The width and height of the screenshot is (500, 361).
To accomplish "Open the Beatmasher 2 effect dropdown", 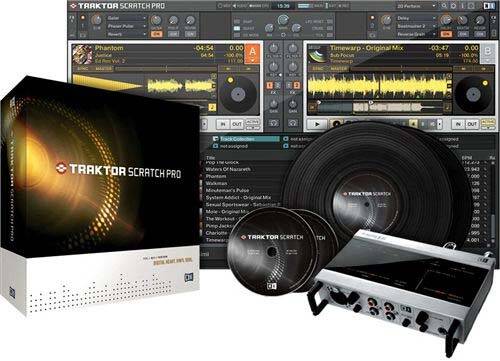I will [416, 26].
